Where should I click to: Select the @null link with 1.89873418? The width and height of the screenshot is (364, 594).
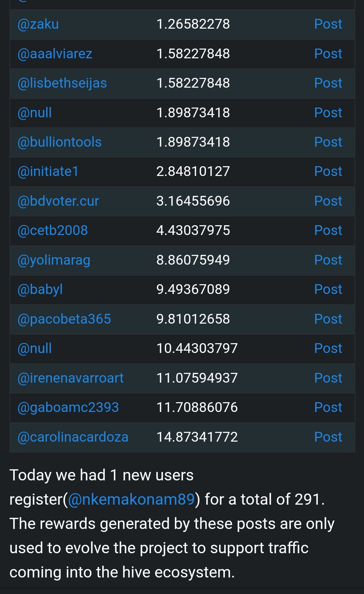coord(35,113)
